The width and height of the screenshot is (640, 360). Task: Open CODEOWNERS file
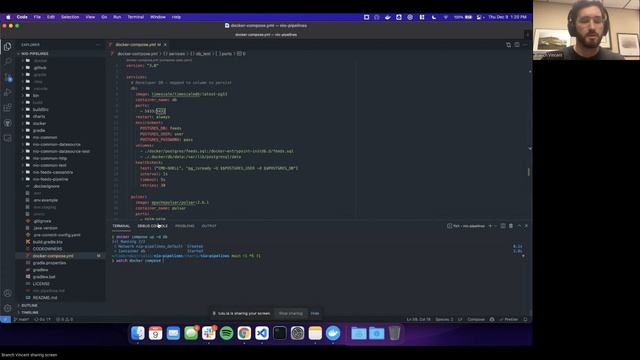click(47, 249)
